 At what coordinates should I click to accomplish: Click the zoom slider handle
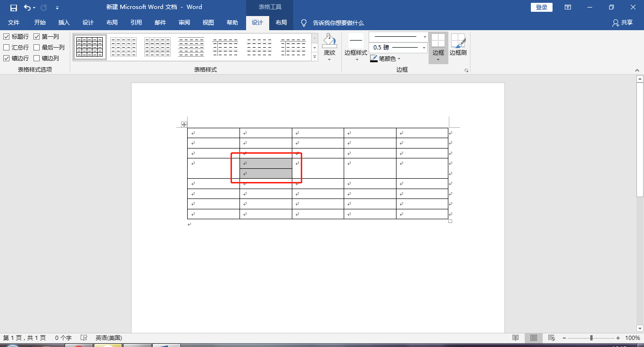[591, 338]
